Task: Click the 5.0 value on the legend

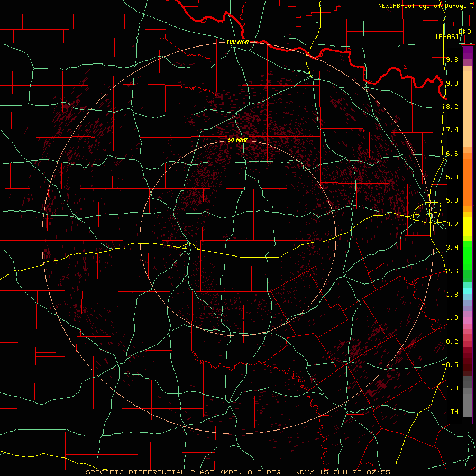Action: (x=452, y=200)
